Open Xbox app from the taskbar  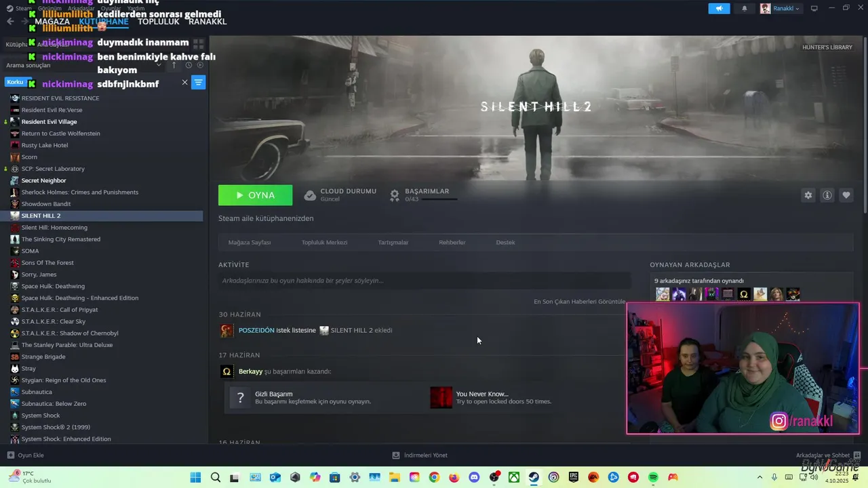click(x=514, y=478)
